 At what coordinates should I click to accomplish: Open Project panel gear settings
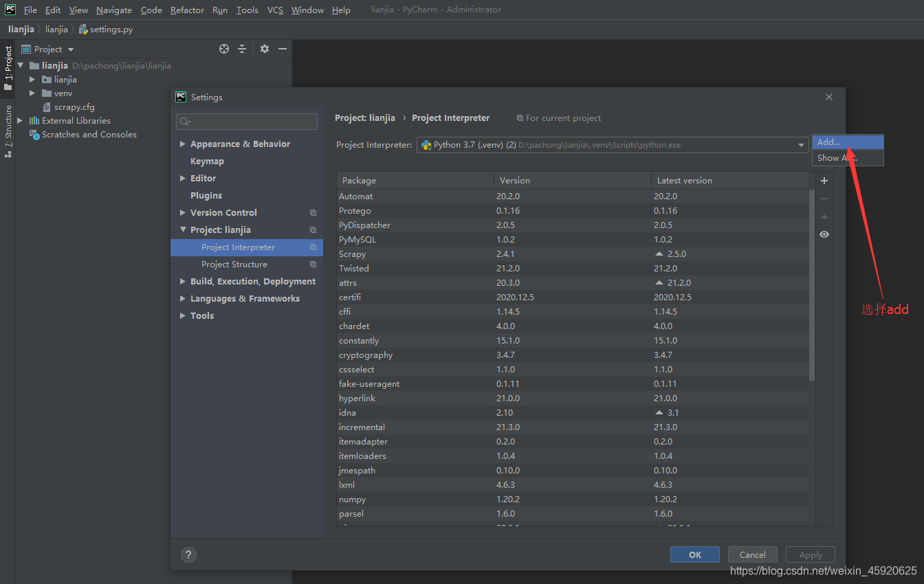[265, 49]
